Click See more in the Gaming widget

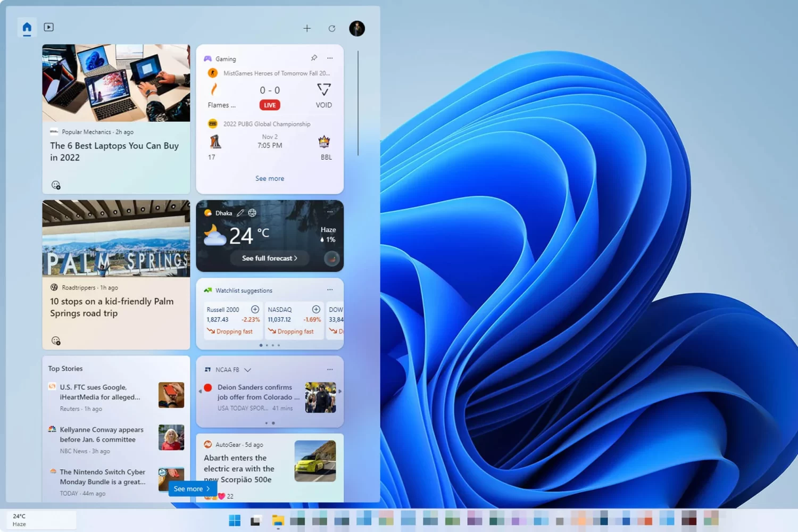(x=270, y=178)
